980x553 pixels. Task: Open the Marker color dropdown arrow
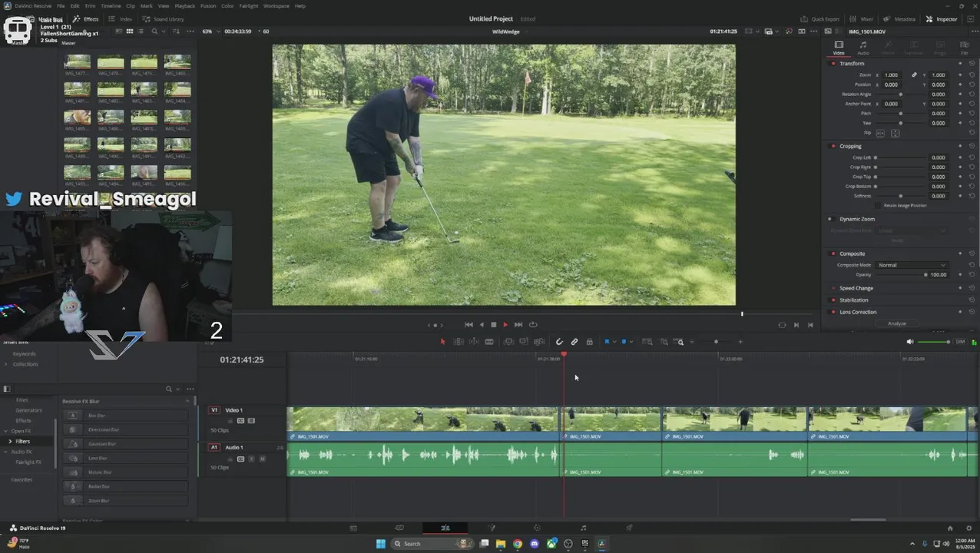(x=631, y=342)
